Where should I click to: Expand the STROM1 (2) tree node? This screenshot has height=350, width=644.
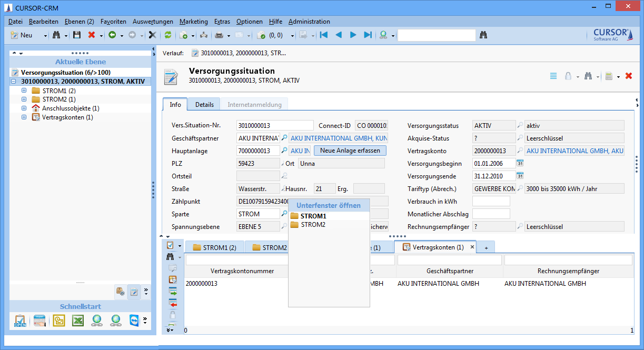(x=24, y=91)
